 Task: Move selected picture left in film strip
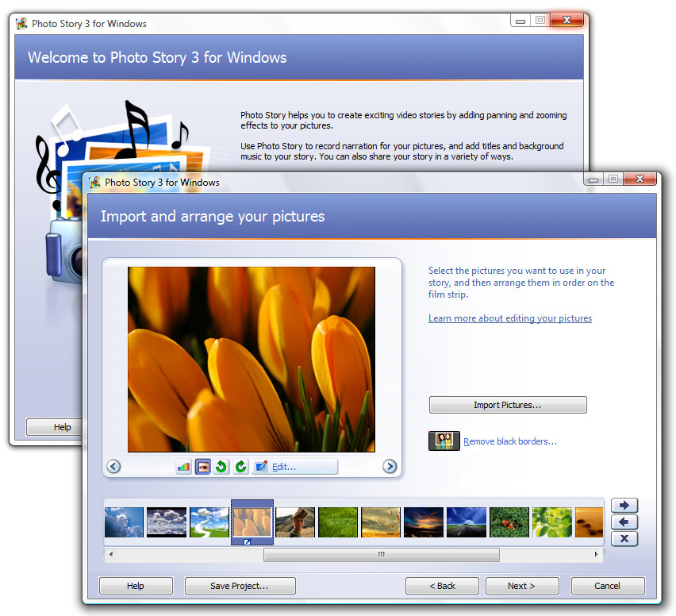[x=624, y=522]
